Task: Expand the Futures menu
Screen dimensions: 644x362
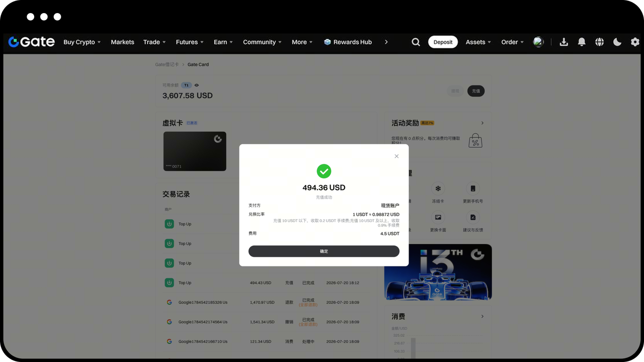Action: point(190,42)
